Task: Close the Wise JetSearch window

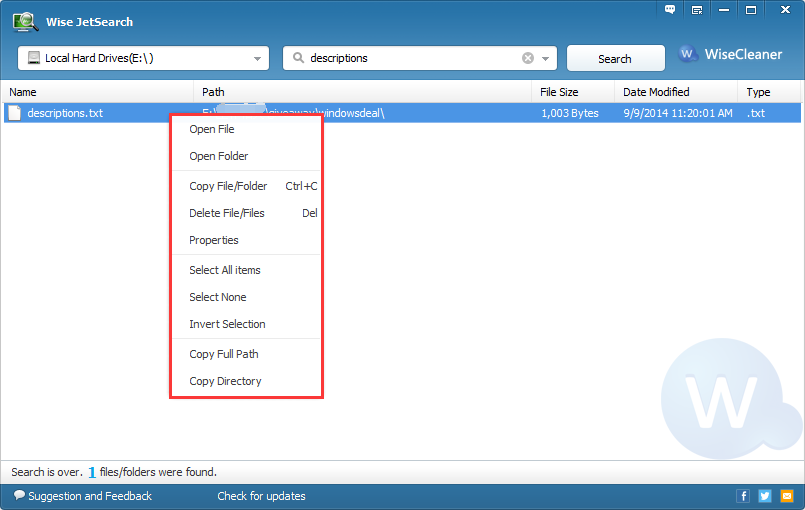Action: [x=785, y=10]
